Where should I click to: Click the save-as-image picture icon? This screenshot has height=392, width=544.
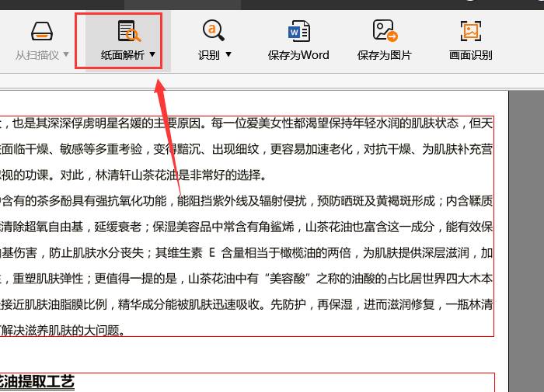tap(385, 30)
